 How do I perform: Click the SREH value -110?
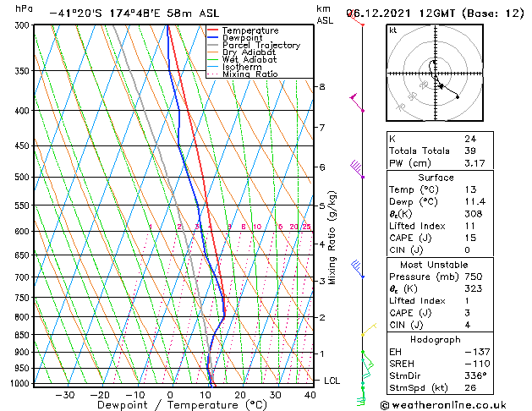(x=477, y=364)
